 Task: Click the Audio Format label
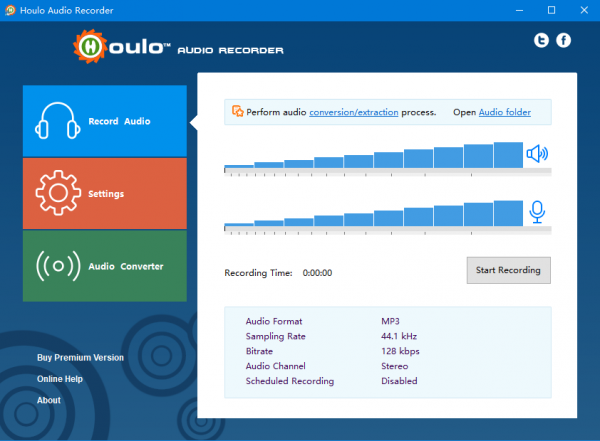(274, 321)
